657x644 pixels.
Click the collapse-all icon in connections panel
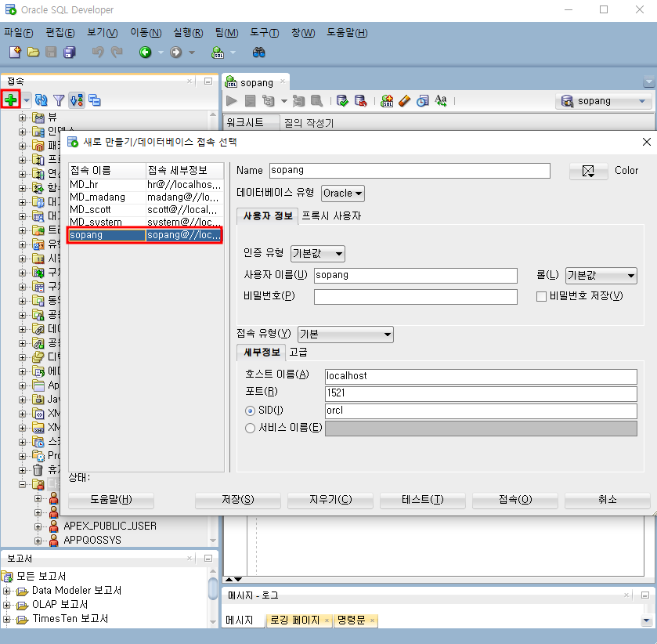[95, 100]
